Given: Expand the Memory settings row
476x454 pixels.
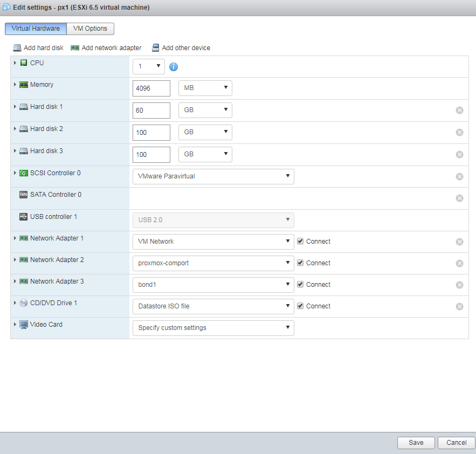Looking at the screenshot, I should 15,85.
